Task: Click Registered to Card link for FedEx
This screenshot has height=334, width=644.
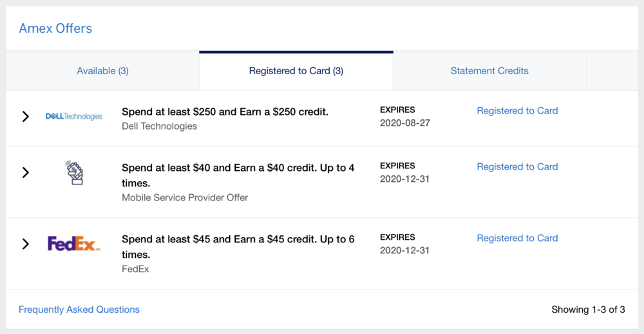Action: coord(517,239)
